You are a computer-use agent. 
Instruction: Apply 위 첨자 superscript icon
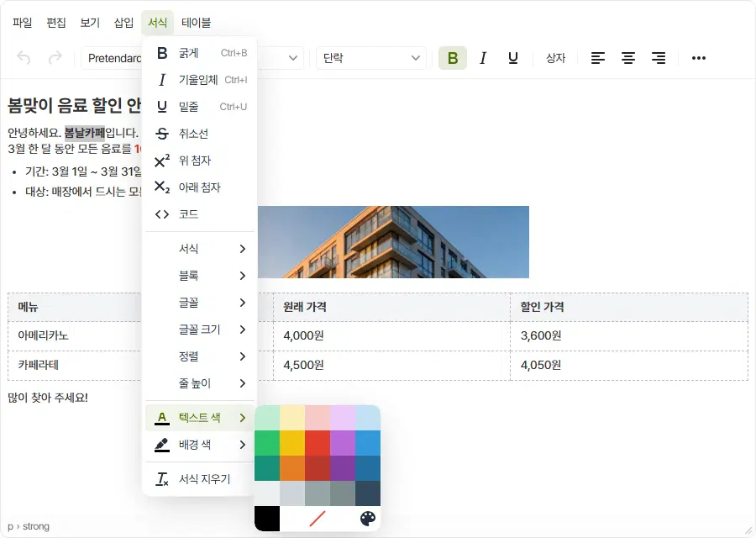[x=162, y=161]
